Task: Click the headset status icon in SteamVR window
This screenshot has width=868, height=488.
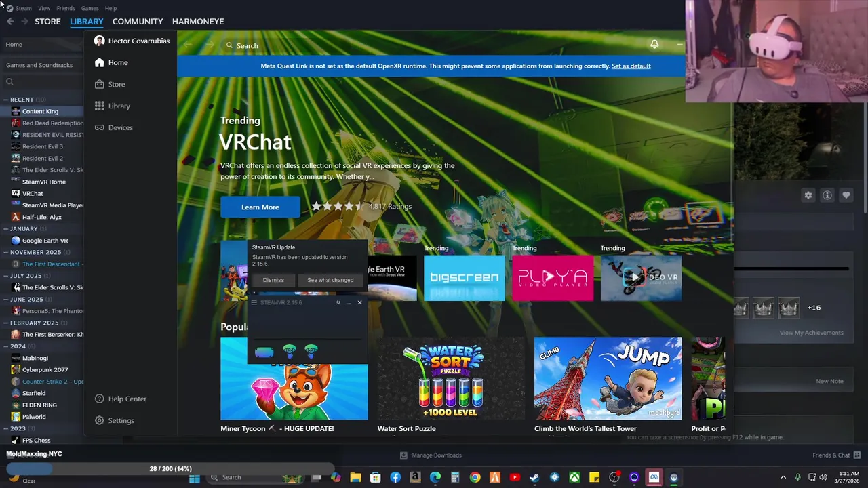Action: click(x=264, y=352)
